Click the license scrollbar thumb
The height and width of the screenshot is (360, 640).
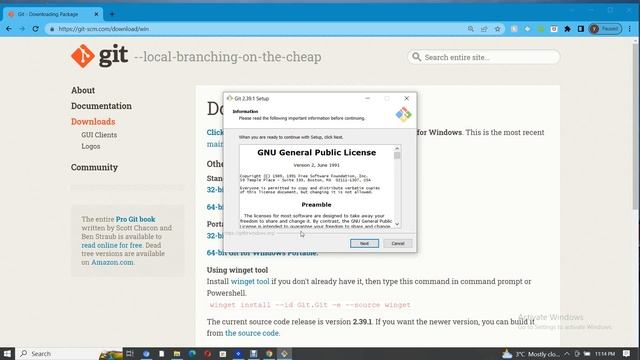(397, 156)
